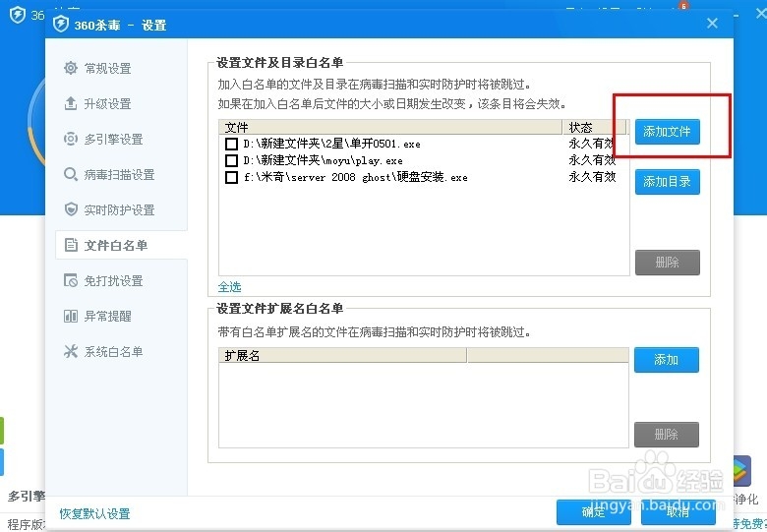This screenshot has width=767, height=532.
Task: Click the multi-engine icon beside 多引擎设置
Action: tap(71, 139)
